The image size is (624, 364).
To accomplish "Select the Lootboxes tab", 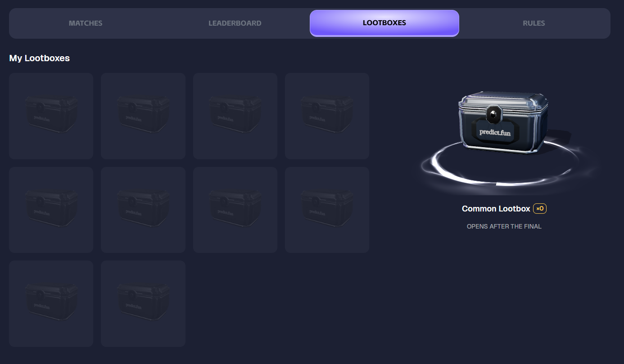I will 384,23.
